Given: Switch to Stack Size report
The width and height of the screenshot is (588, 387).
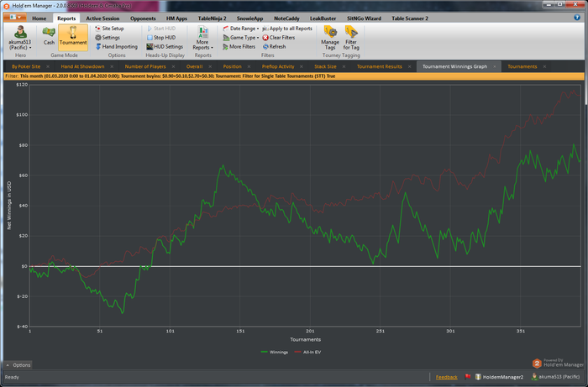Looking at the screenshot, I should (325, 66).
